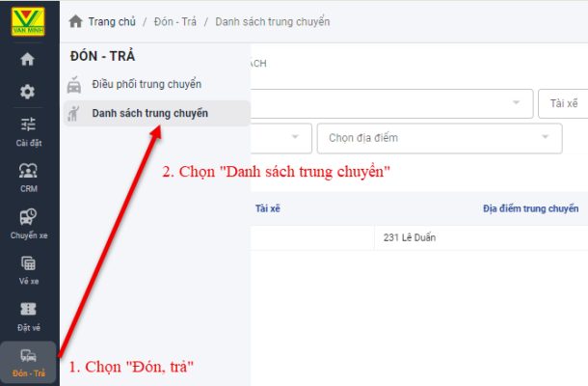Select Đặt vé in the sidebar

[x=28, y=315]
